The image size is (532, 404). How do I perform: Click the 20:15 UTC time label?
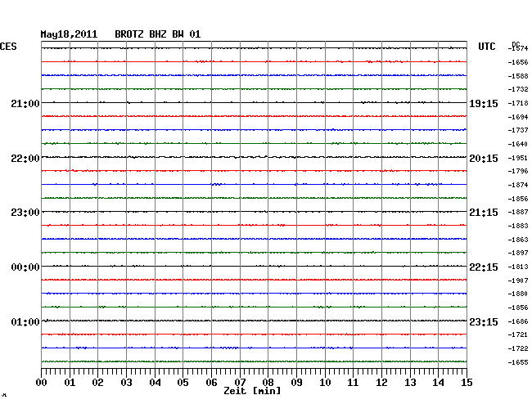(x=483, y=158)
